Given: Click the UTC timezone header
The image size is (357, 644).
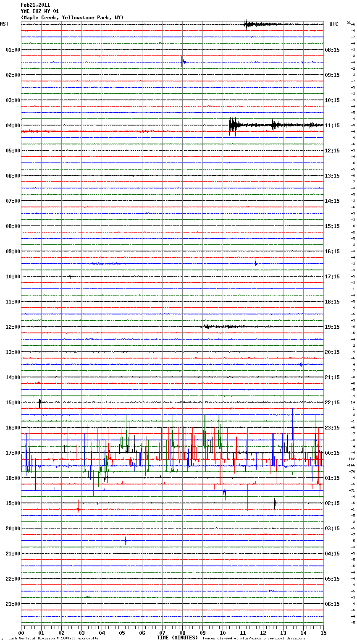Looking at the screenshot, I should 334,24.
